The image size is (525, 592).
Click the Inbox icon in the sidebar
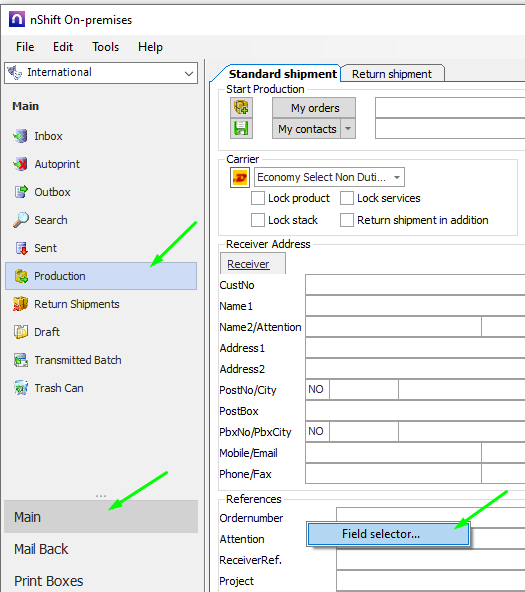point(20,136)
